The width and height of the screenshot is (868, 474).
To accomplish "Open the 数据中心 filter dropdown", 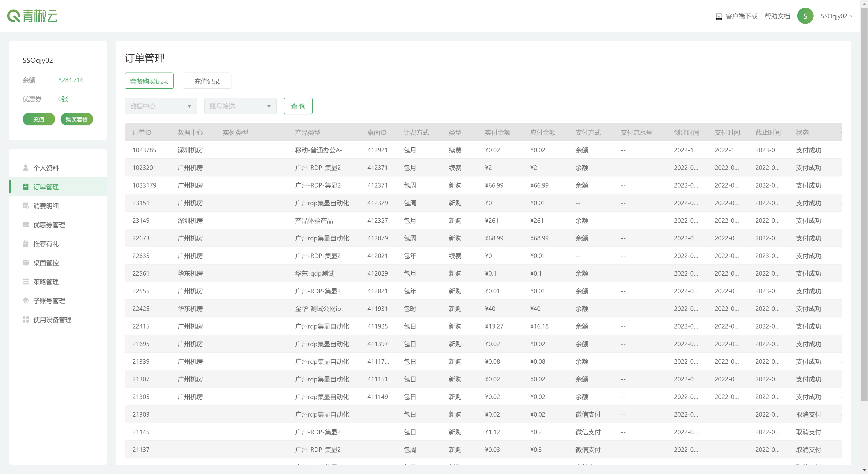I will tap(161, 106).
